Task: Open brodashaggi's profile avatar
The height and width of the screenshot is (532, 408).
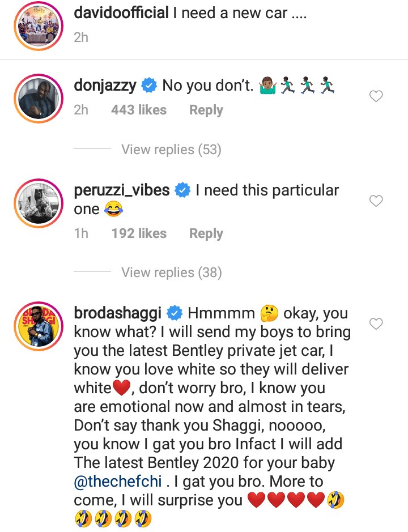Action: 38,325
